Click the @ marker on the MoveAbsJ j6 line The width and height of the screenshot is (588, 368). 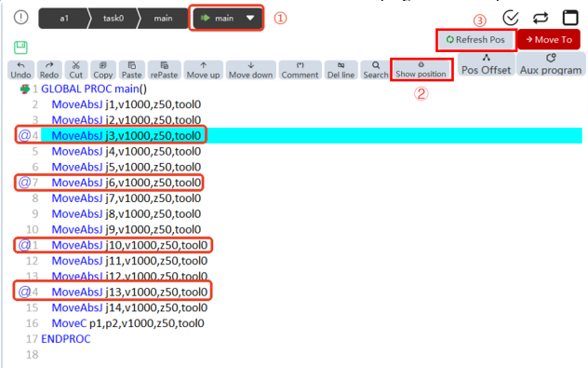[24, 183]
